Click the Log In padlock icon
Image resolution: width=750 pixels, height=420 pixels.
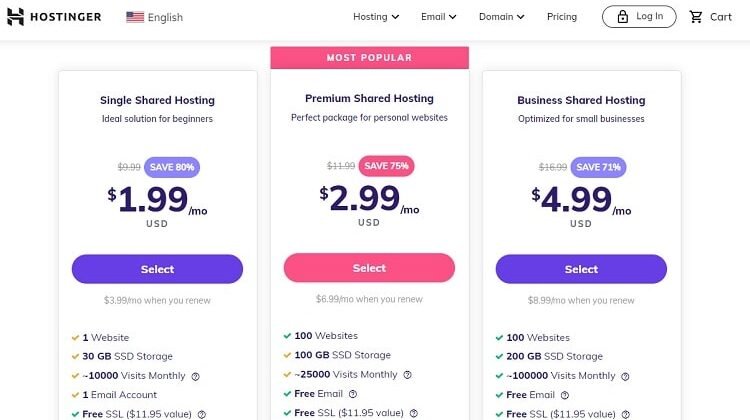(x=622, y=17)
